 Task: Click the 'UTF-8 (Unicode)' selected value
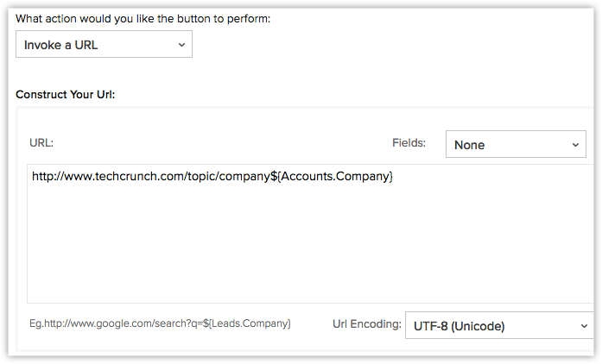point(458,325)
